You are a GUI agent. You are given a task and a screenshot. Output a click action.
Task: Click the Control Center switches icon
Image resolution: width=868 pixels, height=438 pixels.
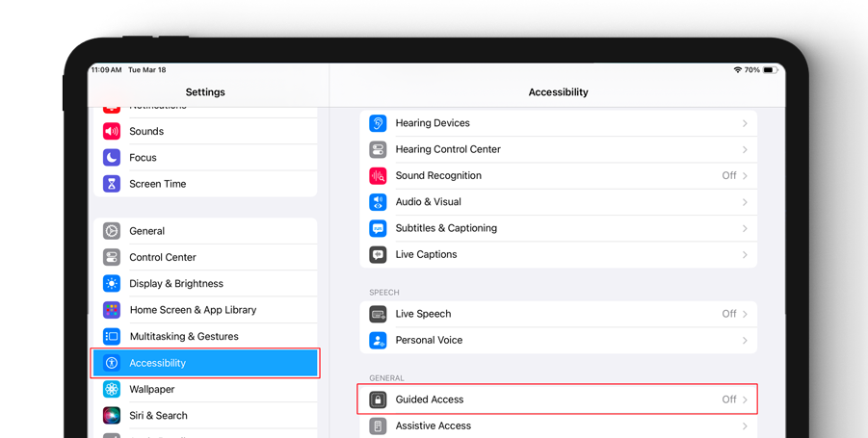pyautogui.click(x=112, y=257)
